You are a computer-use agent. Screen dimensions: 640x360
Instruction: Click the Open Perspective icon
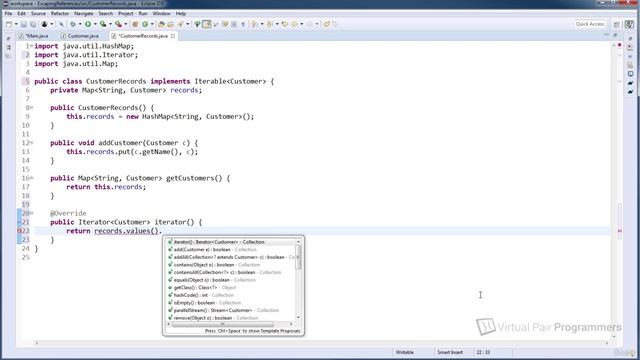point(617,24)
